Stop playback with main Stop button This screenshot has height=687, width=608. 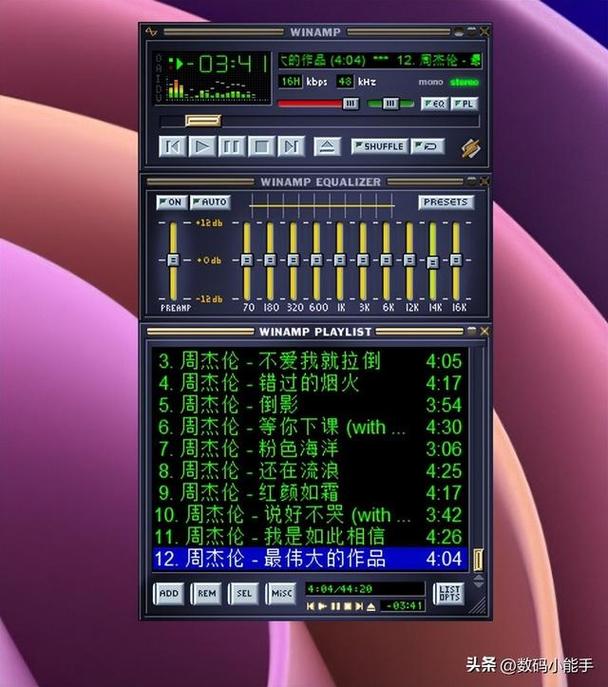tap(262, 146)
